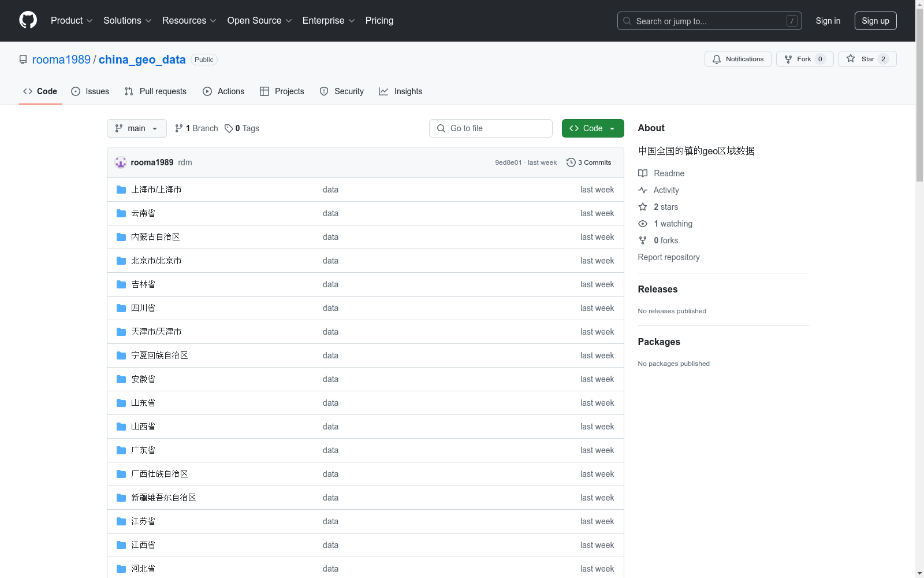The width and height of the screenshot is (924, 578).
Task: Click the folder icon for 宁夏回族自治区
Action: tap(121, 355)
